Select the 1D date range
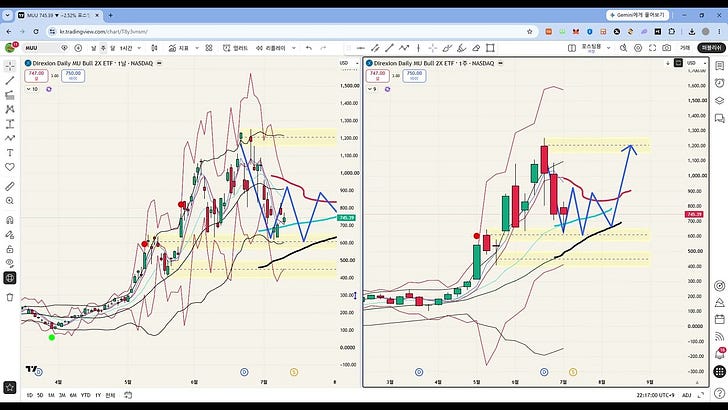The width and height of the screenshot is (728, 410). 30,395
